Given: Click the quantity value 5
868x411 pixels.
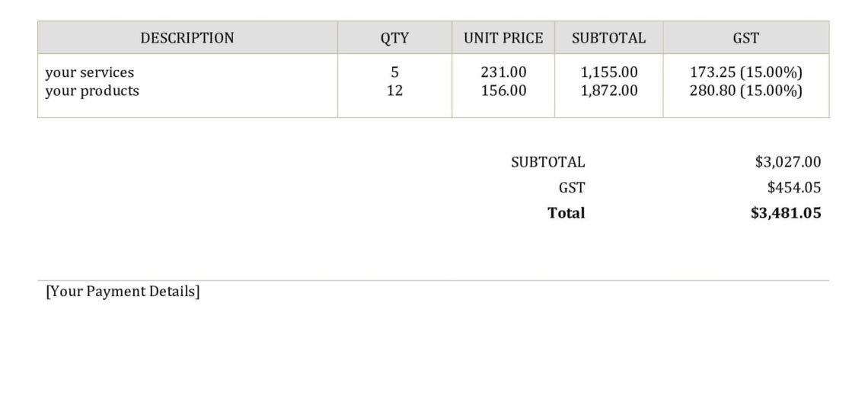Looking at the screenshot, I should pos(394,72).
